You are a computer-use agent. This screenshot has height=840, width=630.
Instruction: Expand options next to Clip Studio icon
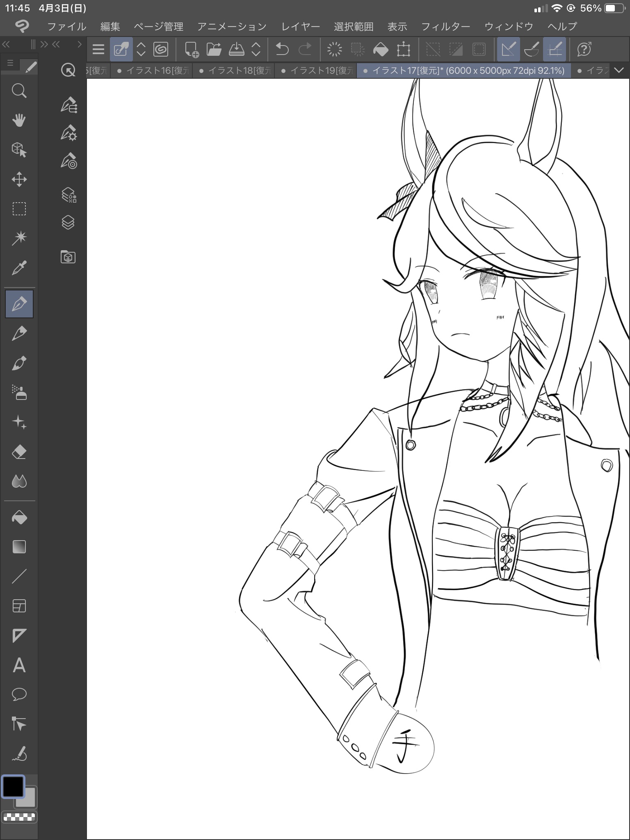click(141, 50)
